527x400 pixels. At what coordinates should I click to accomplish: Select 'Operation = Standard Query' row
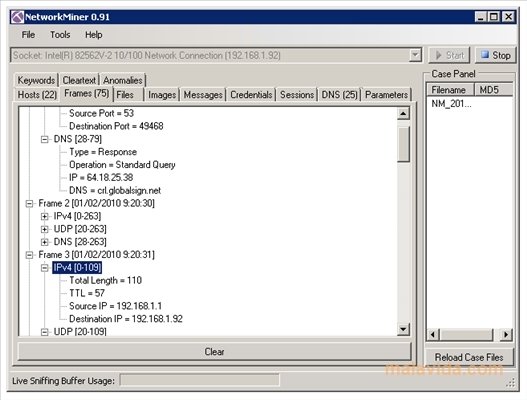point(122,165)
